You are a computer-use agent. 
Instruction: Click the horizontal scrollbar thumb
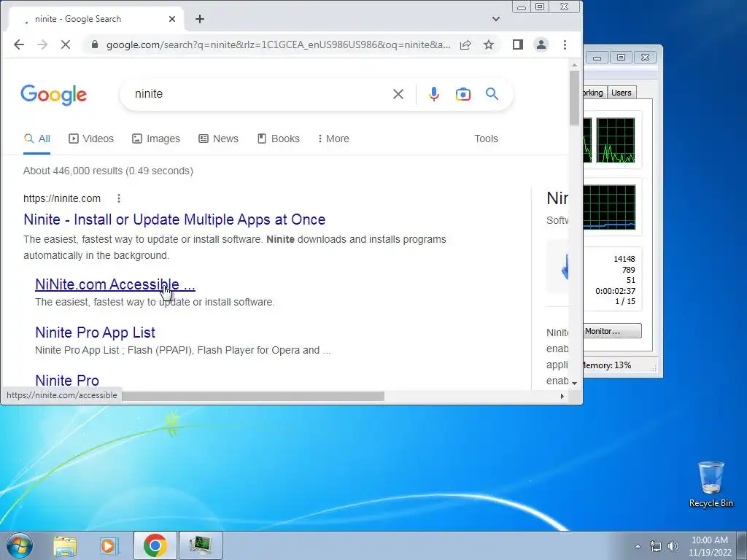click(253, 396)
